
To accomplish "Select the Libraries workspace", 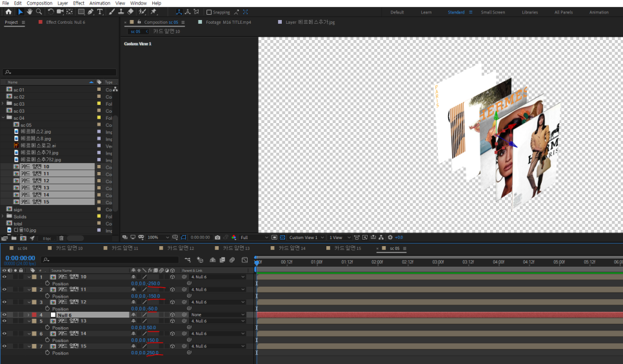I will [529, 12].
